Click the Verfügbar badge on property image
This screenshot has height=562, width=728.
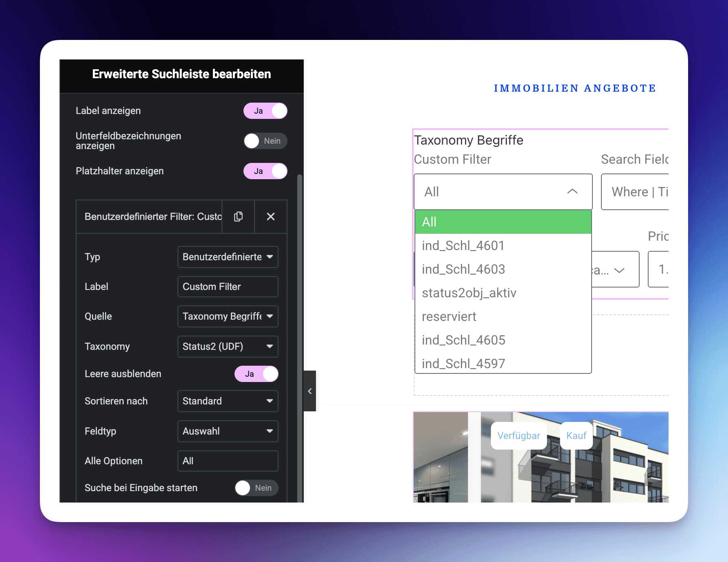coord(518,436)
